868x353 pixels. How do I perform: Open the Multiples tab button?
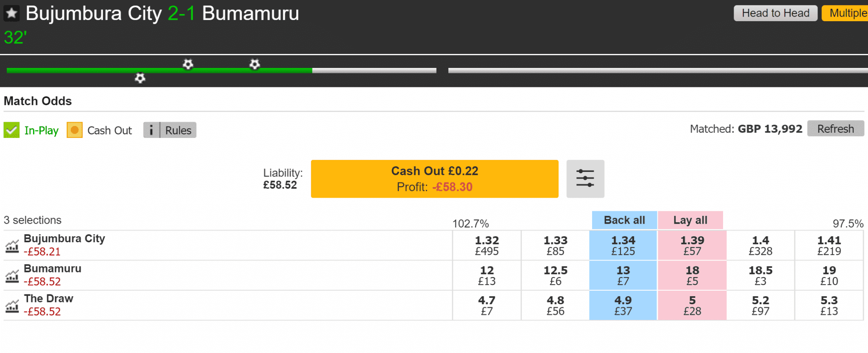pos(845,13)
